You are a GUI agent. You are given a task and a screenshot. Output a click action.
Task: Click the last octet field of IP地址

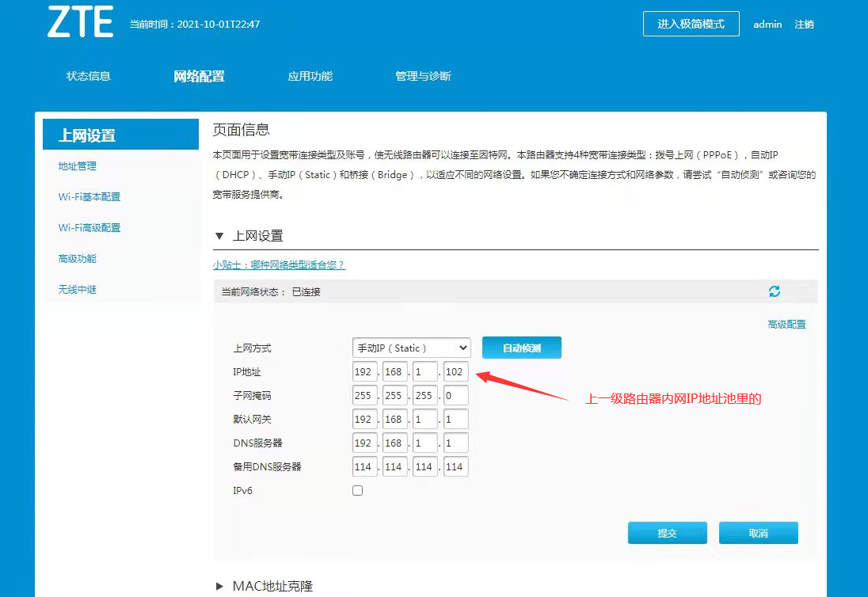point(455,371)
